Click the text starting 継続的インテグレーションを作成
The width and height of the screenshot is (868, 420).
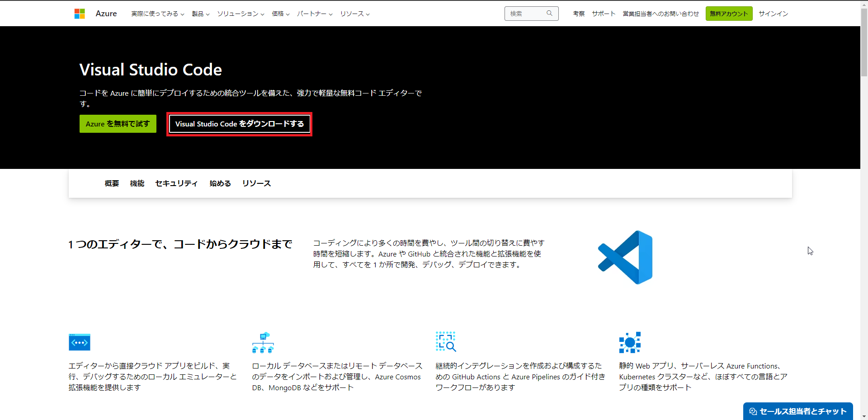520,377
